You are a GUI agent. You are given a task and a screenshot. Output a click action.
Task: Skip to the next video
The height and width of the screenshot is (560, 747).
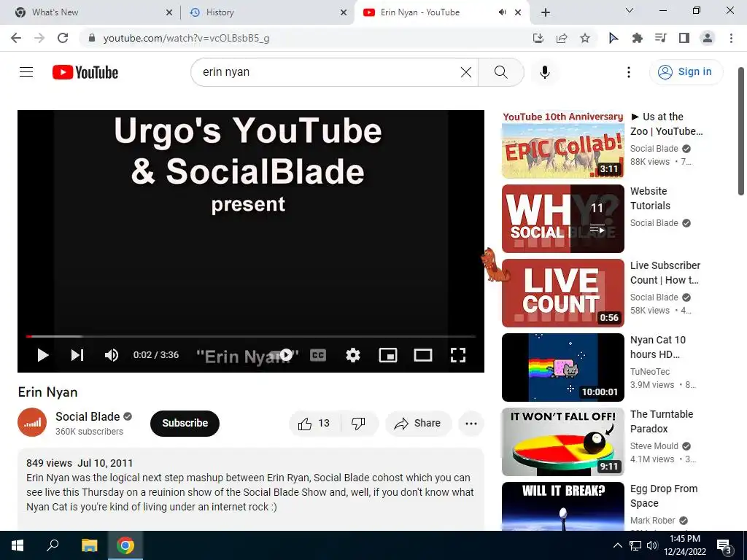click(x=77, y=355)
